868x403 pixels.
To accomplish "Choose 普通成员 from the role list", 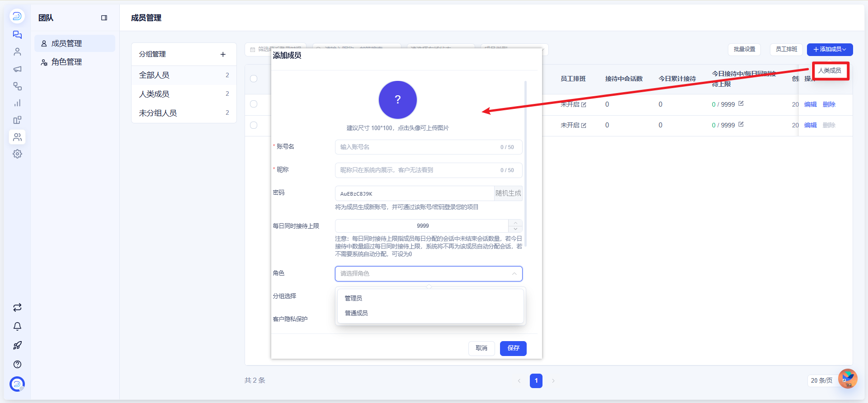I will 429,313.
